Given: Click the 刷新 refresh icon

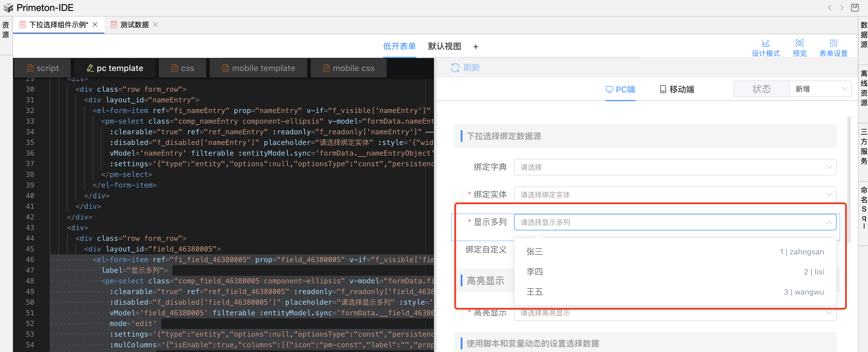Looking at the screenshot, I should [x=455, y=68].
